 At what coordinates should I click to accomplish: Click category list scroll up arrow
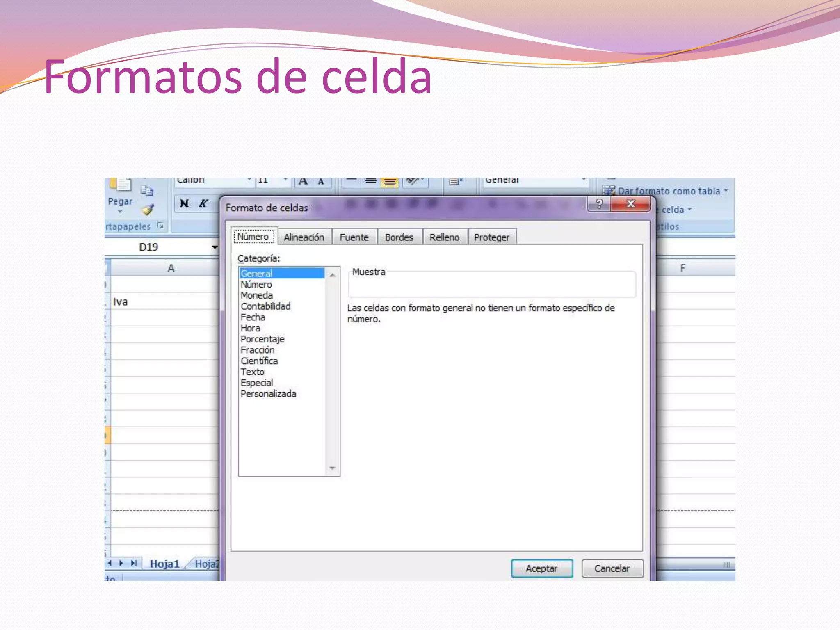click(332, 274)
